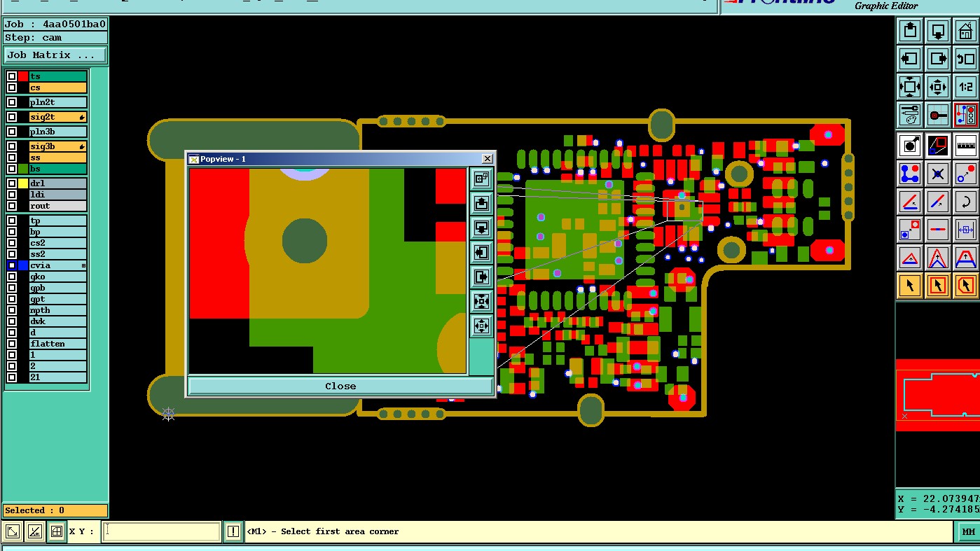Click the red-bordered layers control icon

[x=966, y=115]
